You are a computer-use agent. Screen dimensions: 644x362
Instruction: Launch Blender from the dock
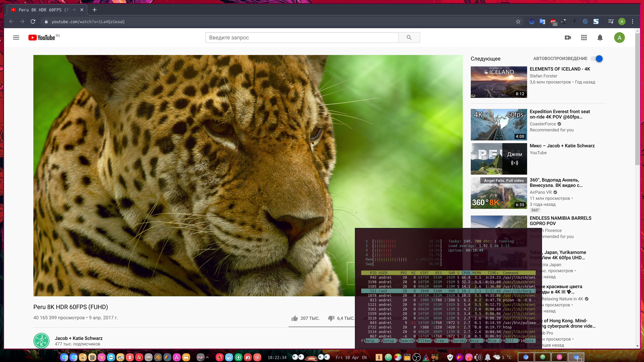point(158,357)
